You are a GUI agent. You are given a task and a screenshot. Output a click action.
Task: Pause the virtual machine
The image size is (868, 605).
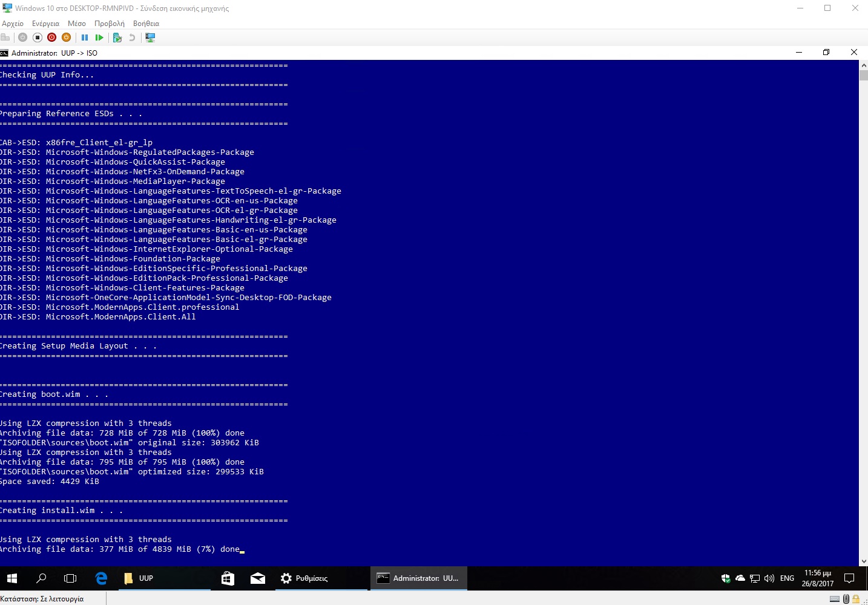click(85, 38)
